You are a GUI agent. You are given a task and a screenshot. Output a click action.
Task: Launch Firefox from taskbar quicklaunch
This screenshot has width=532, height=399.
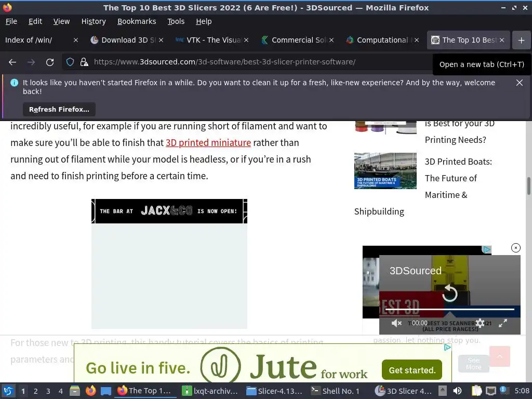(x=90, y=391)
